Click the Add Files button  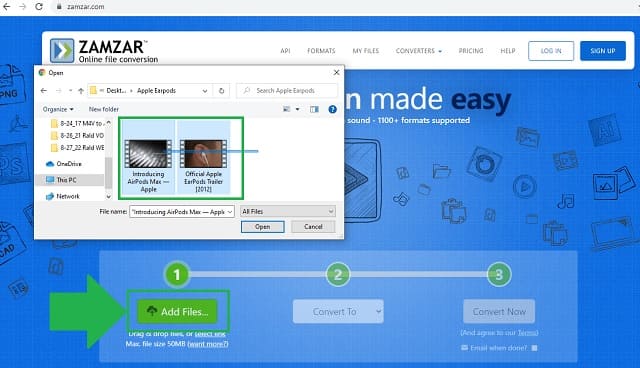coord(177,311)
